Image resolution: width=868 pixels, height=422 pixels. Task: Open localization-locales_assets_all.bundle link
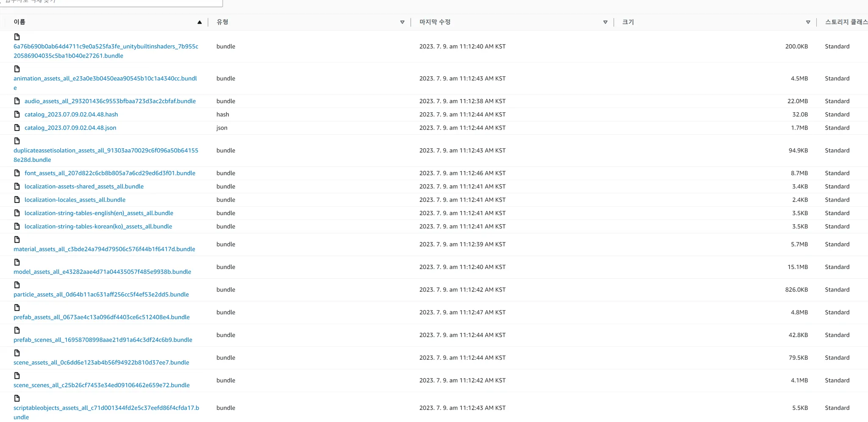click(75, 200)
